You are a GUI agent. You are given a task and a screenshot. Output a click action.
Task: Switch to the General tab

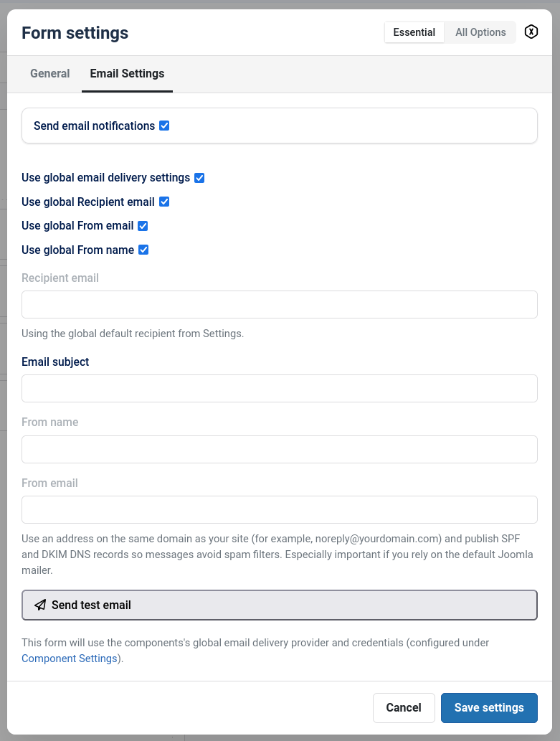49,73
